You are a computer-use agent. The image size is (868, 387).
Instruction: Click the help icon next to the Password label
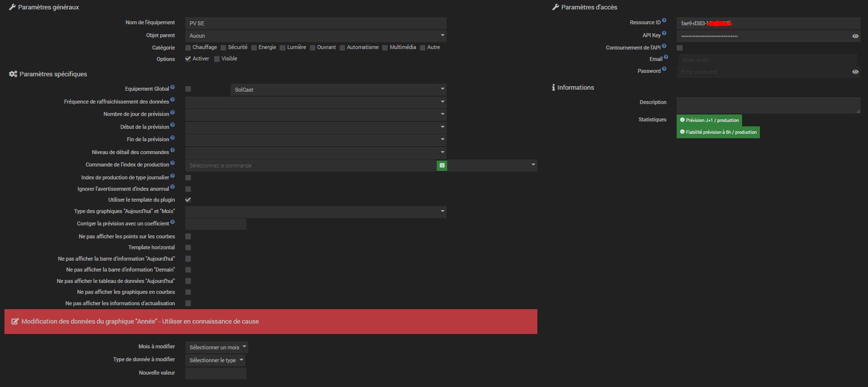(x=664, y=69)
